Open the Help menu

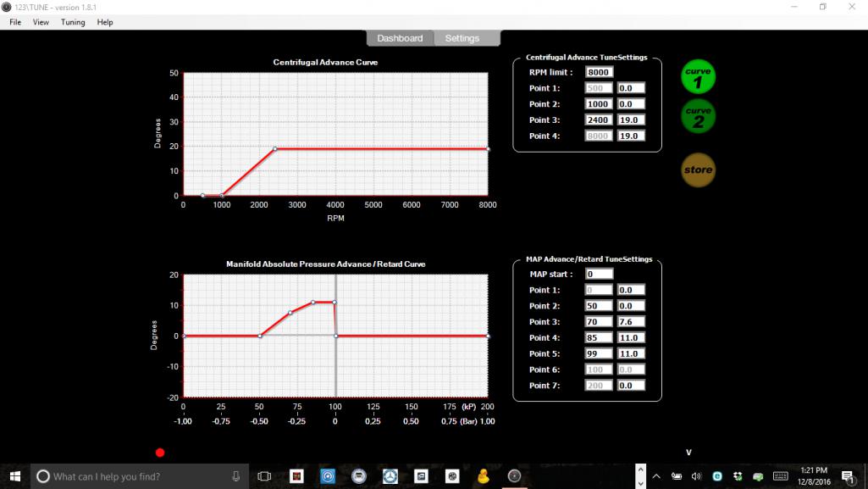point(105,22)
